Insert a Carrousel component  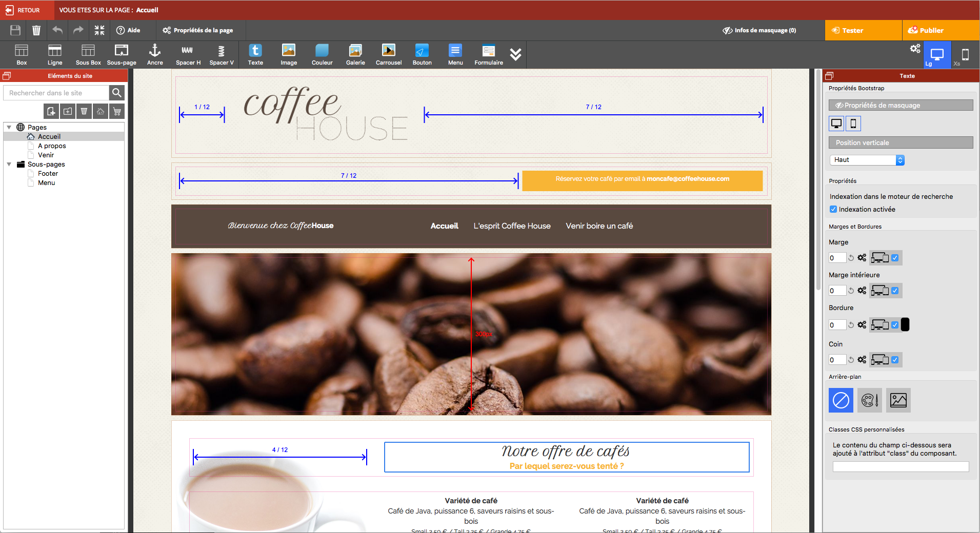(x=388, y=54)
